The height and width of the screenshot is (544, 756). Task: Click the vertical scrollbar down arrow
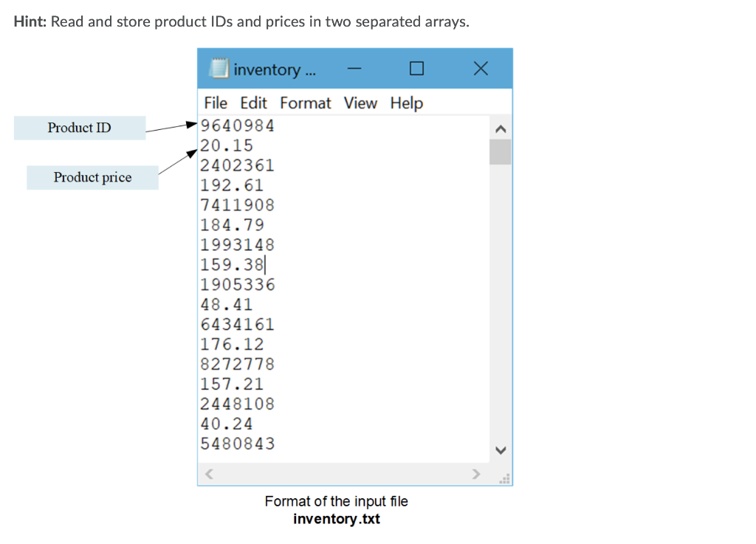click(x=501, y=450)
